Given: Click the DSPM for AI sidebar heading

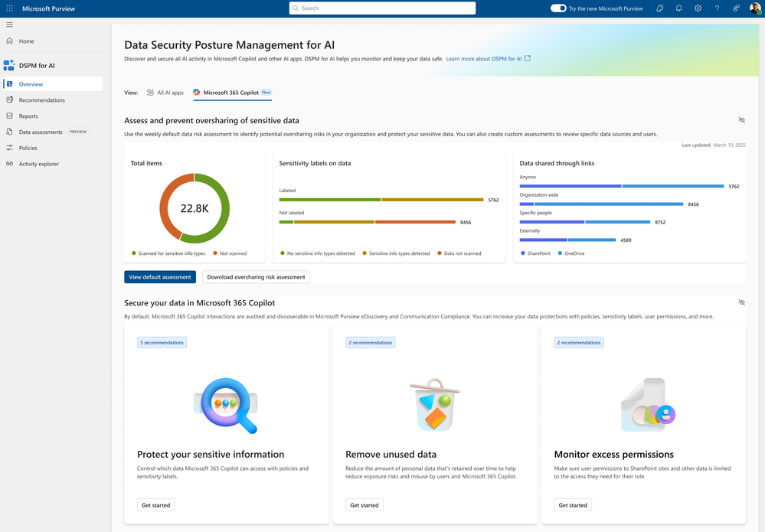Looking at the screenshot, I should click(x=37, y=65).
